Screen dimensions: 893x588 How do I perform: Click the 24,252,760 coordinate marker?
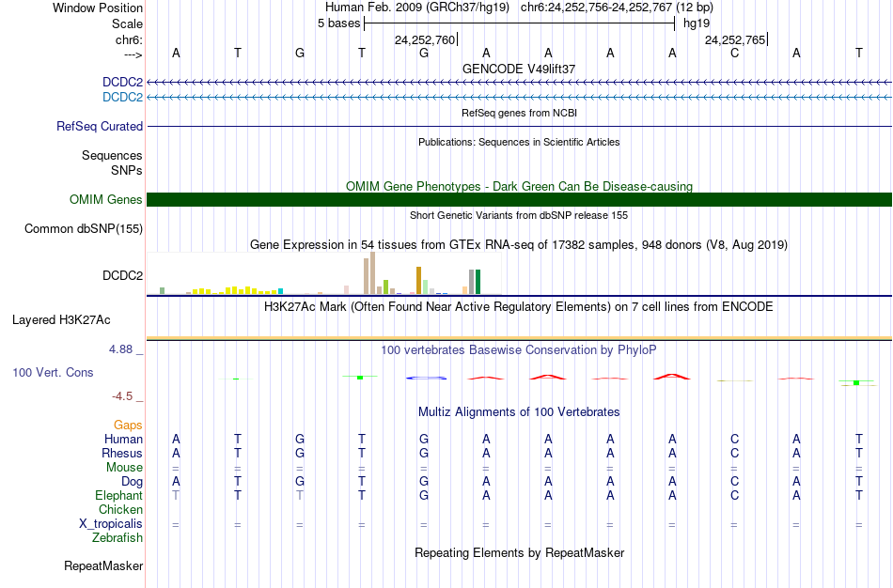pyautogui.click(x=425, y=39)
